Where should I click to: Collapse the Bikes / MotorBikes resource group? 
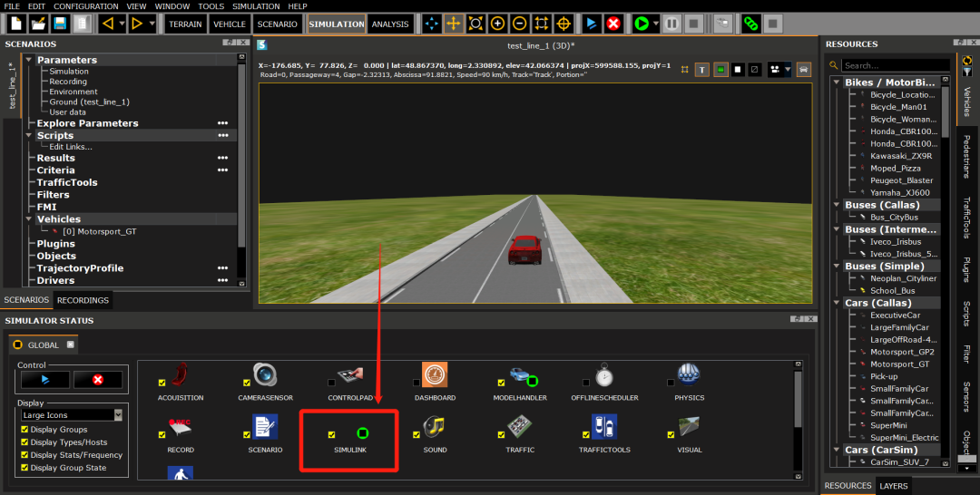pyautogui.click(x=837, y=82)
